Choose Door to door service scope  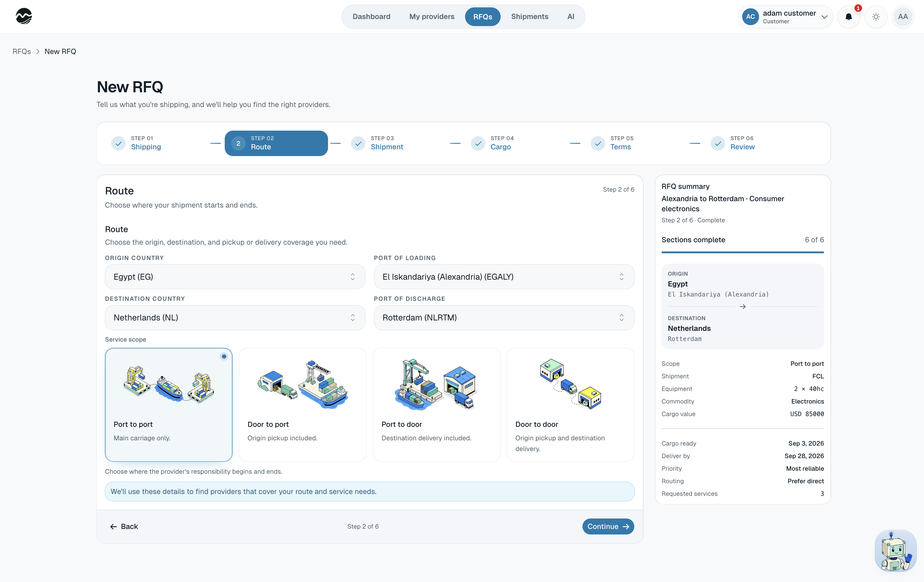coord(570,405)
